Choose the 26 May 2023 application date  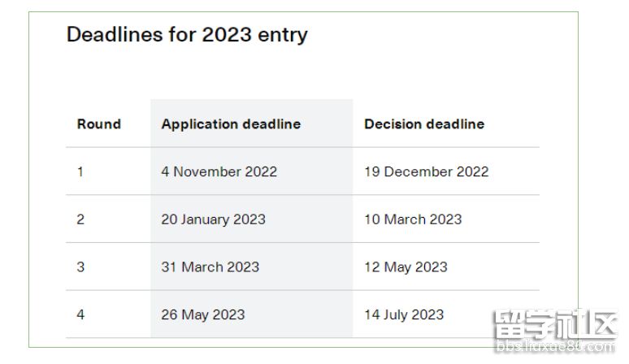point(203,314)
